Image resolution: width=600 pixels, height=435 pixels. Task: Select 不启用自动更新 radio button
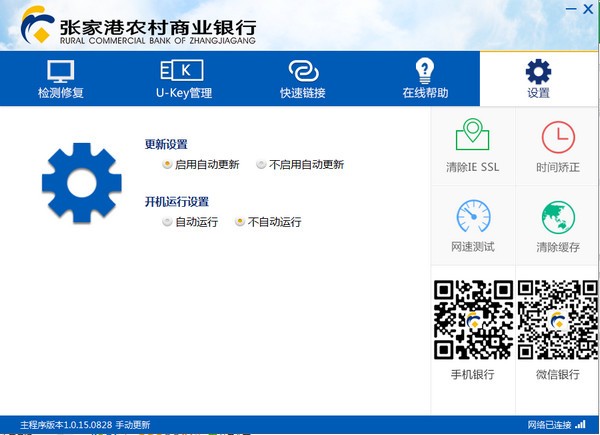pos(261,165)
